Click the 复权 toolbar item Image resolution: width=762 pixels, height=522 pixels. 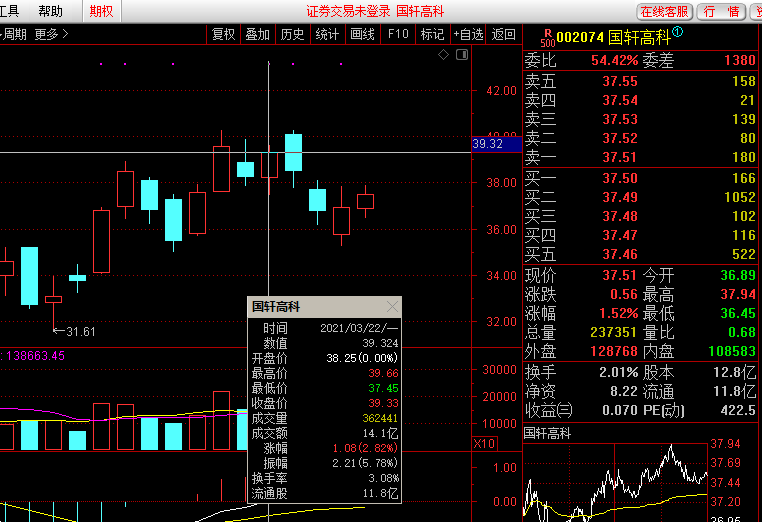tap(224, 35)
